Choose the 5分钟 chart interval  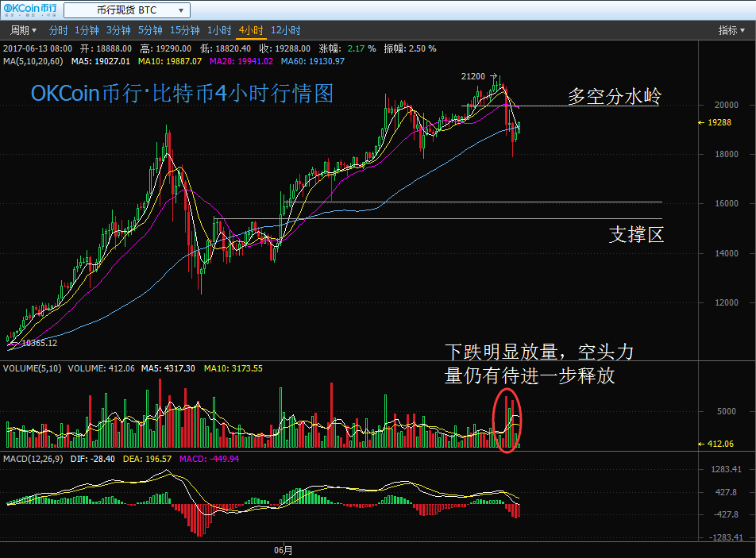pyautogui.click(x=150, y=30)
